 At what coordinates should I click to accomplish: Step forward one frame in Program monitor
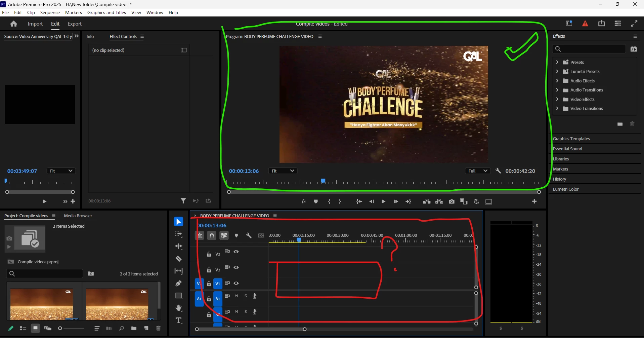(396, 201)
